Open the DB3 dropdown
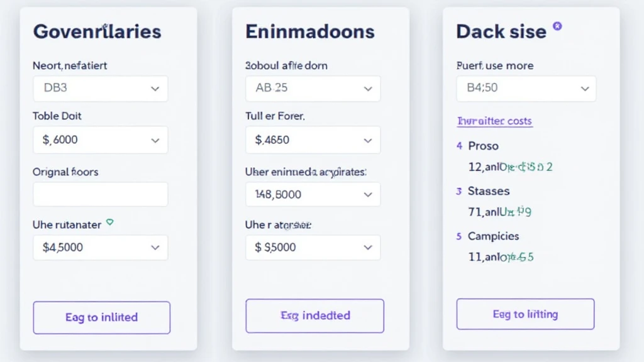 [x=101, y=88]
